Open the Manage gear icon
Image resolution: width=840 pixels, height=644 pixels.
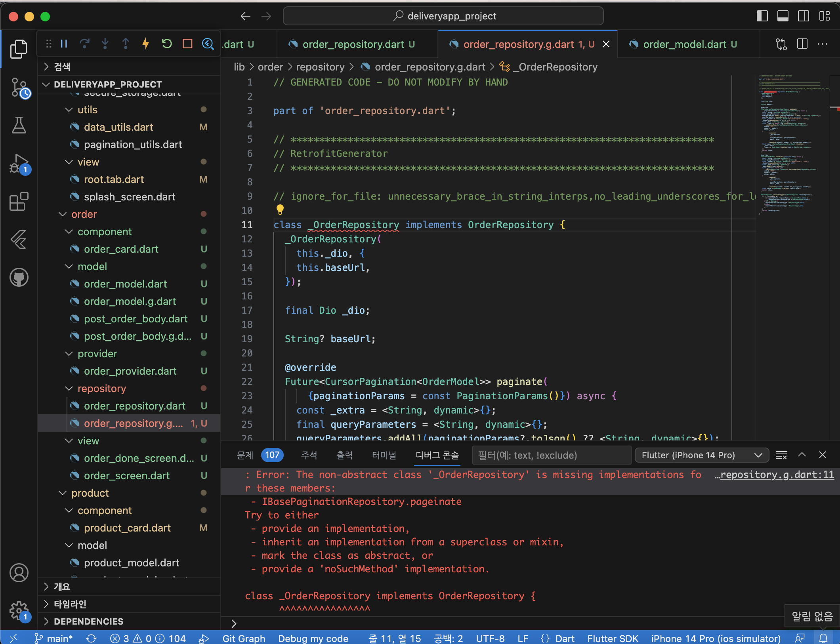coord(20,611)
